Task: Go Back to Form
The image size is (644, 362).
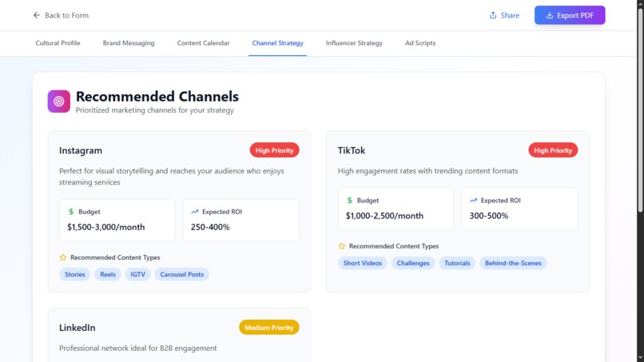Action: pos(61,15)
